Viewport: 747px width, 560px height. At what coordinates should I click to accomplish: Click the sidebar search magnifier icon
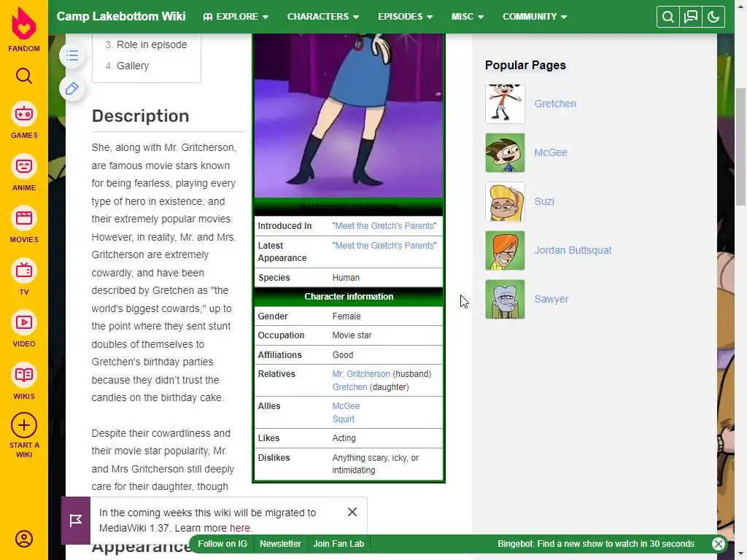coord(24,76)
